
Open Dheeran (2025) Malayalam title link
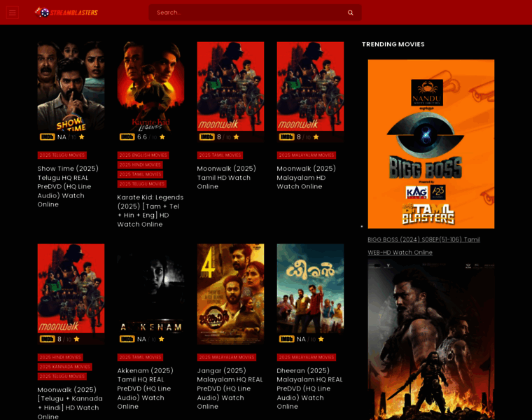click(x=309, y=388)
